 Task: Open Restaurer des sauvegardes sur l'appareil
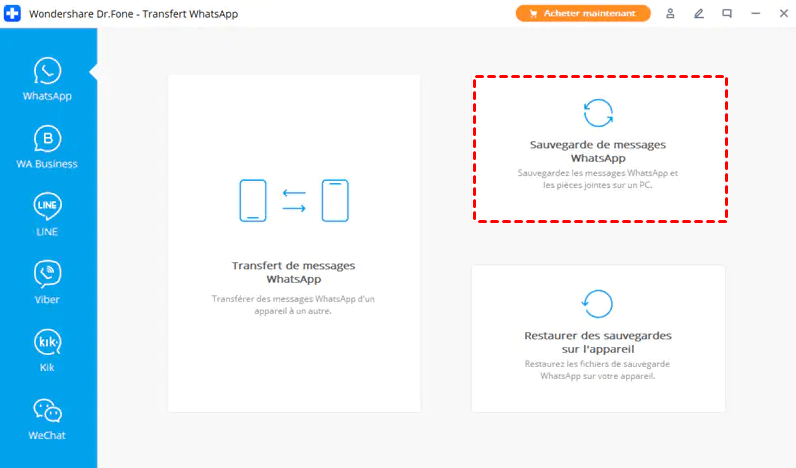(598, 342)
